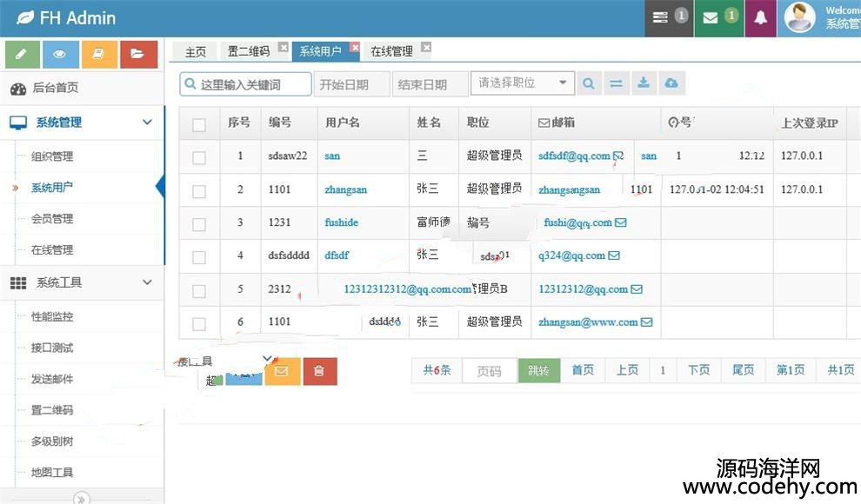
Task: Go to 首页 in pagination
Action: point(583,370)
